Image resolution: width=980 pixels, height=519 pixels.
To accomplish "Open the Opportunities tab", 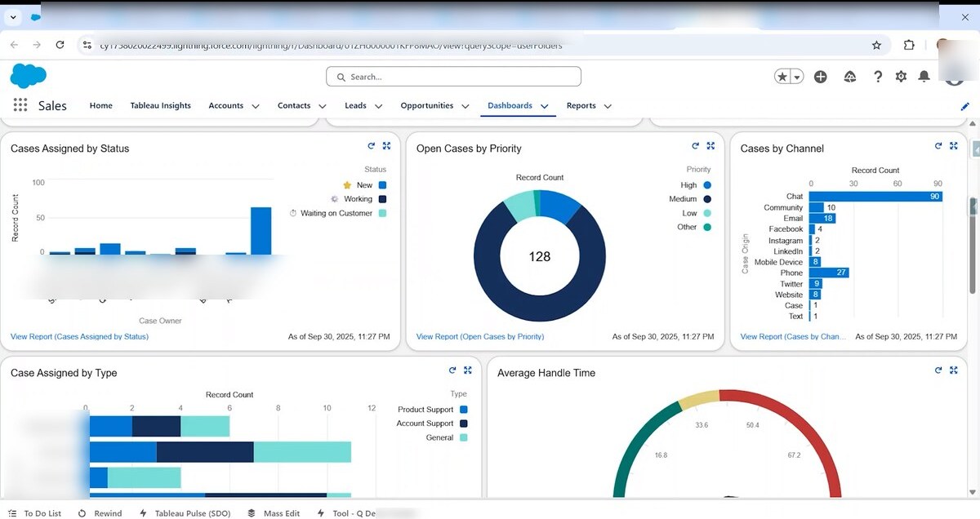I will pyautogui.click(x=427, y=105).
